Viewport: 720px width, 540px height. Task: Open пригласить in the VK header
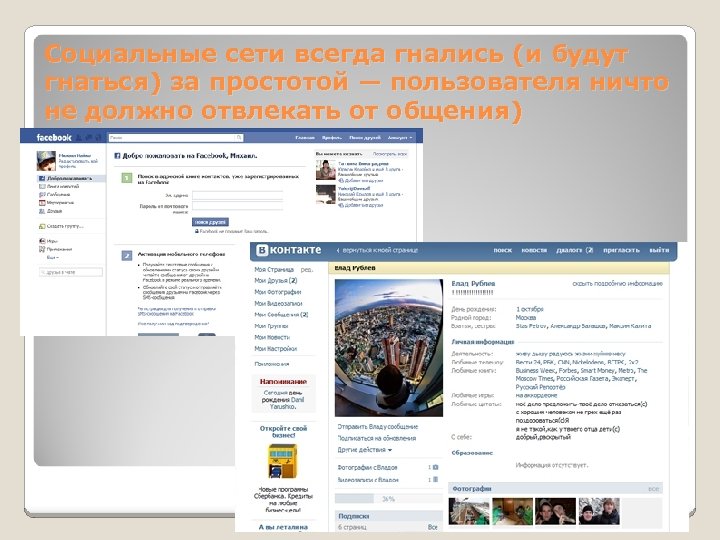point(621,250)
